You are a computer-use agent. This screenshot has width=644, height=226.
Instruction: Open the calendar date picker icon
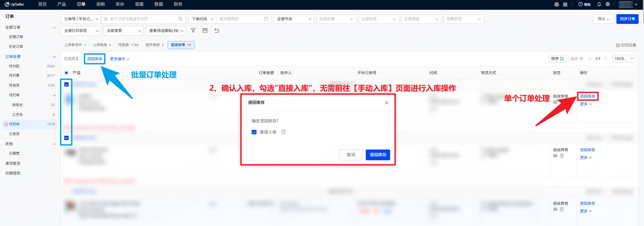pyautogui.click(x=266, y=19)
